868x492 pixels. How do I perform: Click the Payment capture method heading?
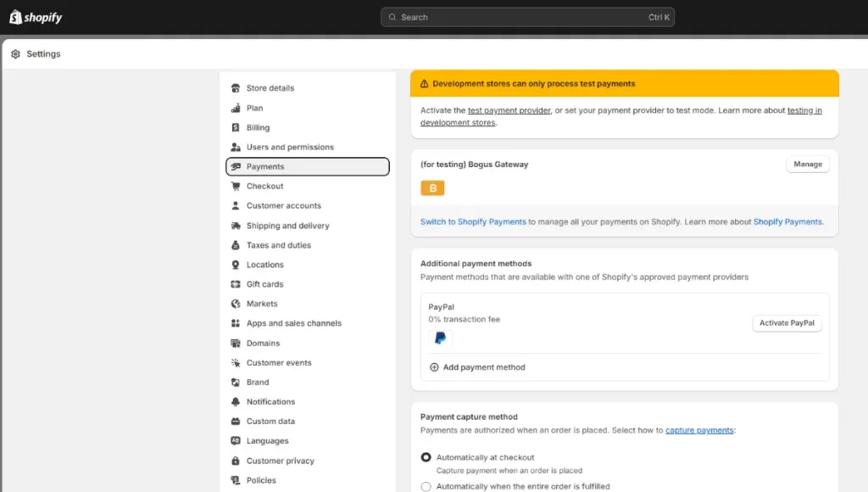[469, 417]
